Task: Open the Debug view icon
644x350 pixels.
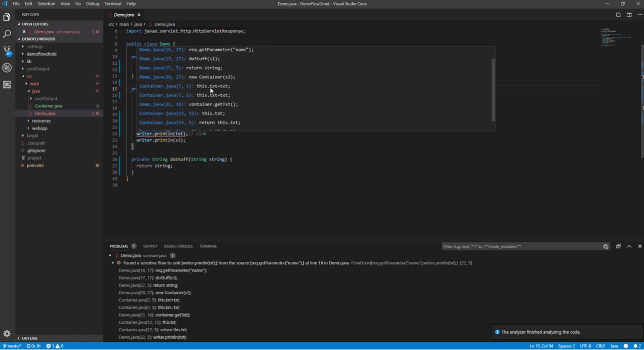Action: tap(7, 68)
